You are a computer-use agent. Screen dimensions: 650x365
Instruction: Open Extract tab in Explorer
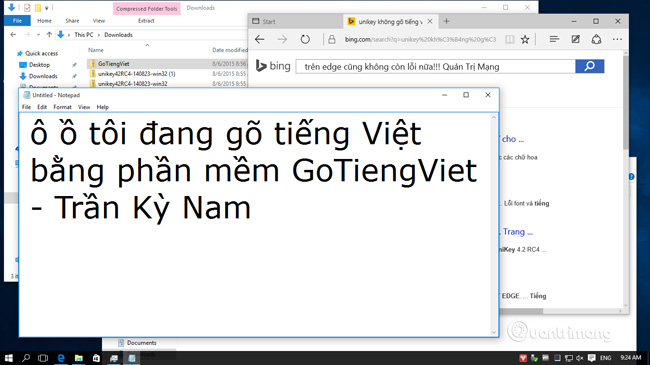click(x=146, y=21)
